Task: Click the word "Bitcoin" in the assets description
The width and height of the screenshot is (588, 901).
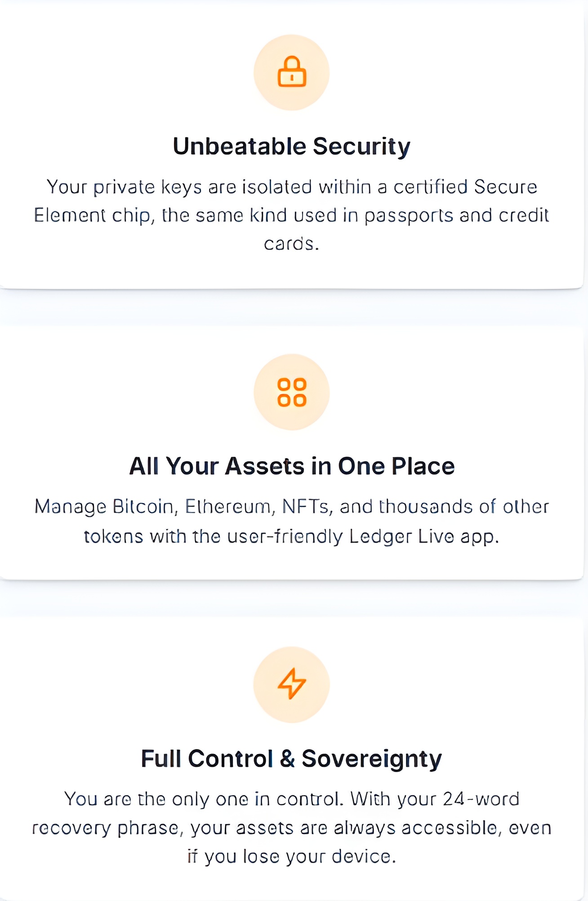Action: click(x=143, y=507)
